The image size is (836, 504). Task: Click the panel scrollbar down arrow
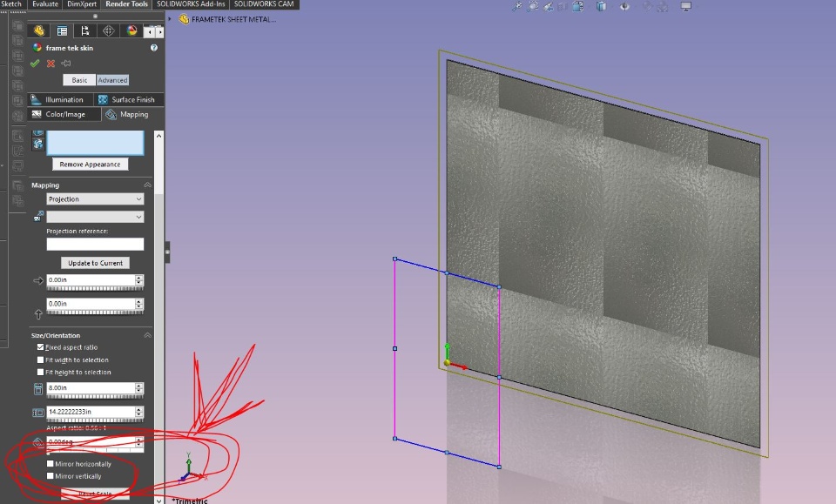pos(158,500)
